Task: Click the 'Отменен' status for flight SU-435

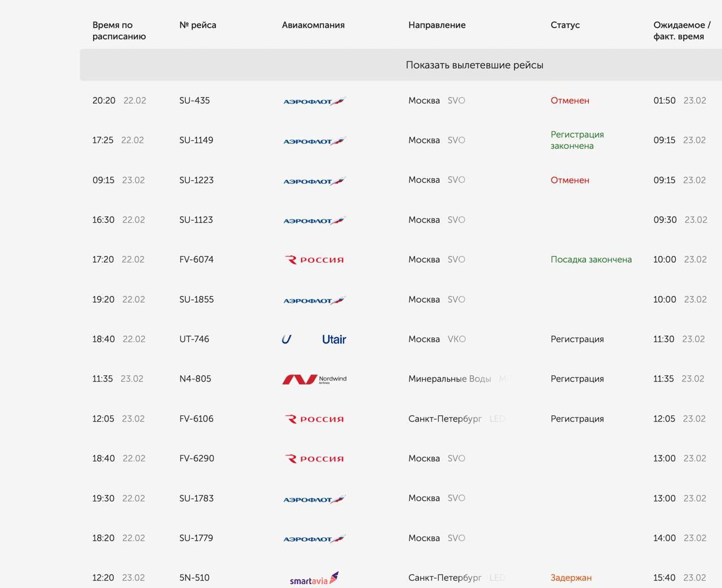Action: coord(570,100)
